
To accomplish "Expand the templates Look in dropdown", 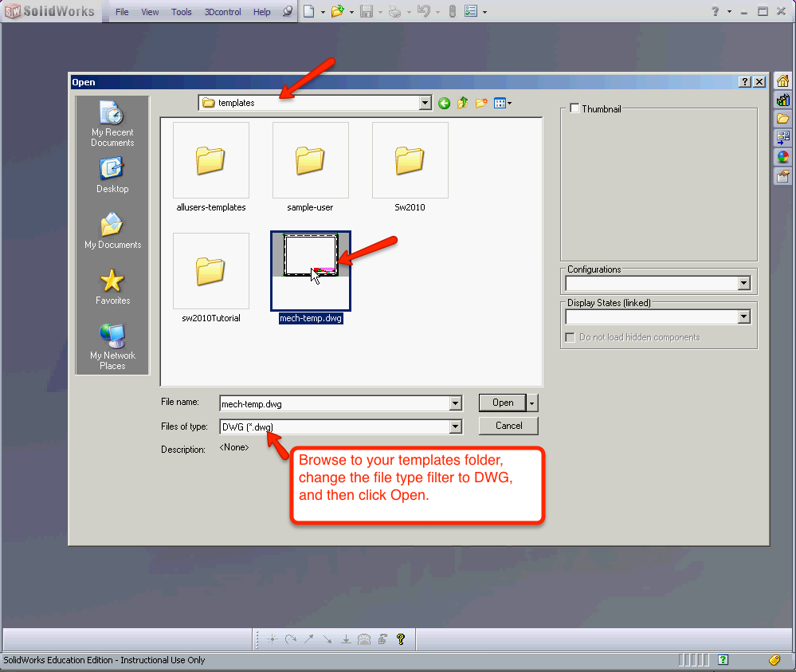I will [x=425, y=103].
